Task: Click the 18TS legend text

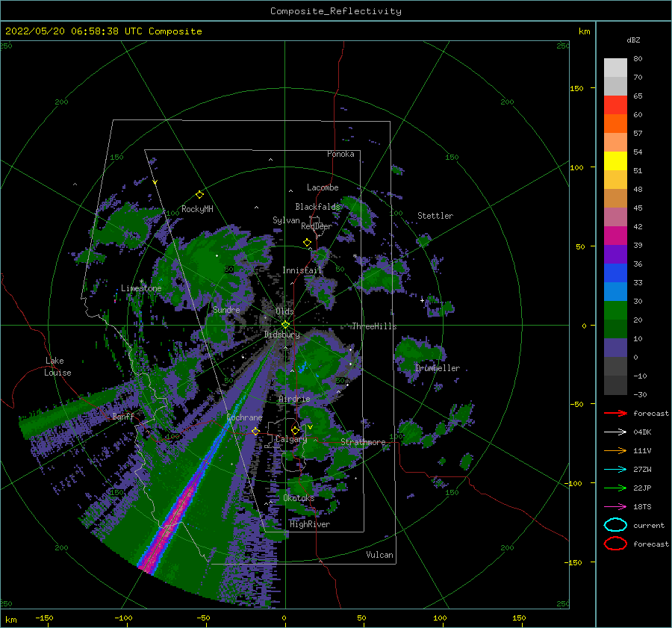Action: (x=642, y=507)
